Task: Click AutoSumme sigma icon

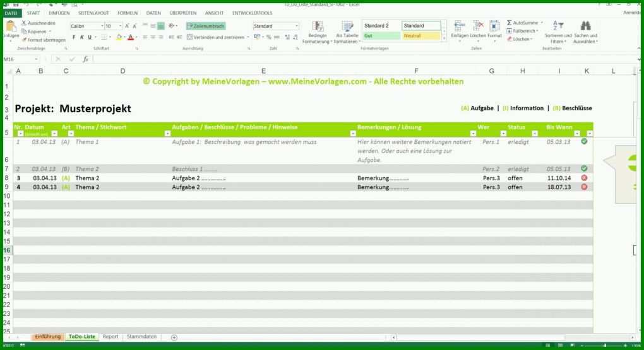Action: 510,23
